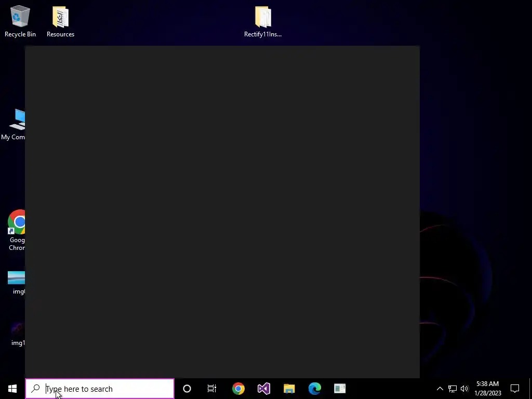Open Cortana from the taskbar circle
Screen dimensions: 532x399
tap(187, 389)
